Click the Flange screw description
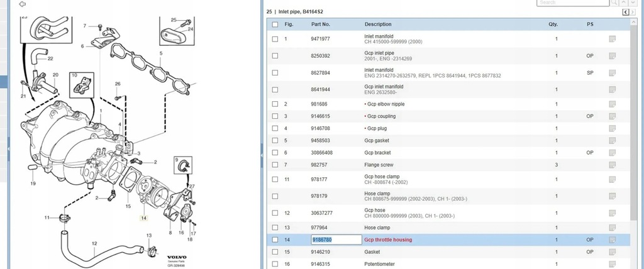This screenshot has width=644, height=269. pyautogui.click(x=379, y=165)
